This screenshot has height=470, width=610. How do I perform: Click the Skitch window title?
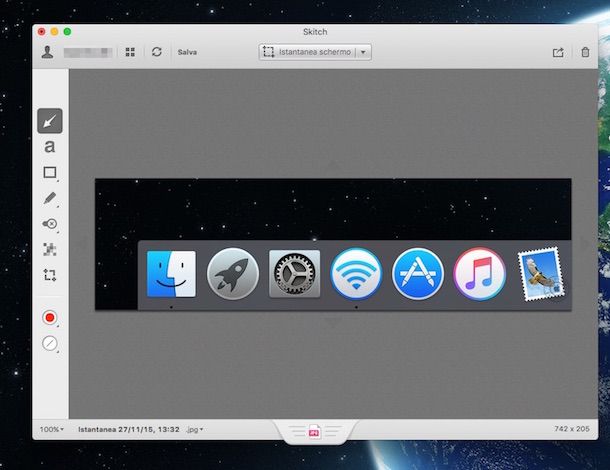315,32
